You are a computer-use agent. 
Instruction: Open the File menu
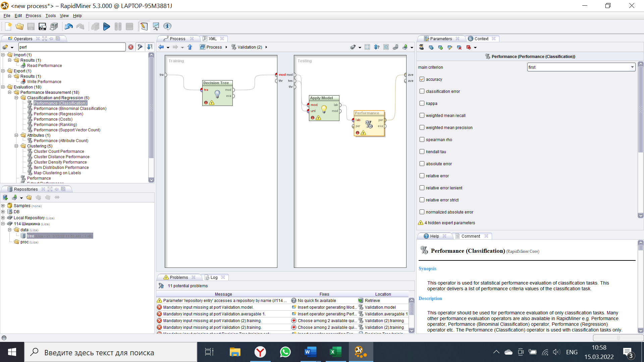click(x=7, y=16)
